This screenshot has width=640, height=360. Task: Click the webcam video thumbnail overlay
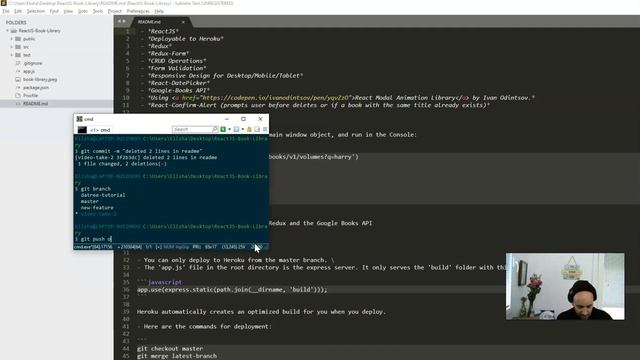coord(565,287)
